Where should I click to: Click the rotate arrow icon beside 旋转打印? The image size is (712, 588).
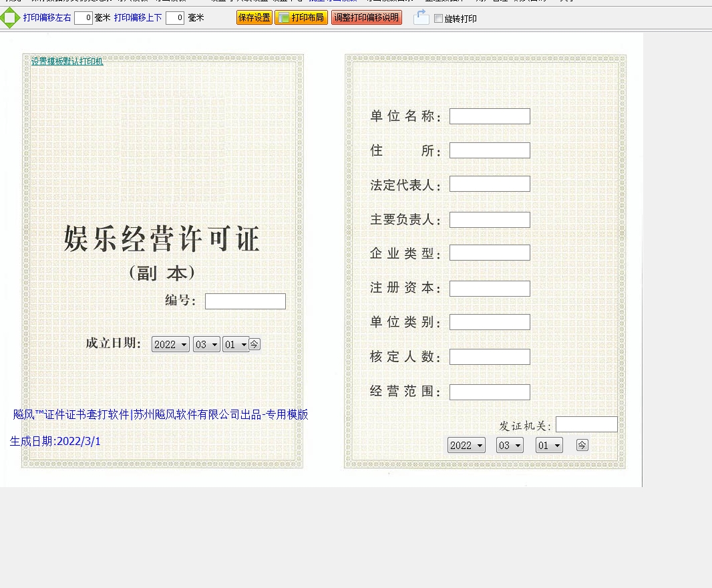[421, 18]
